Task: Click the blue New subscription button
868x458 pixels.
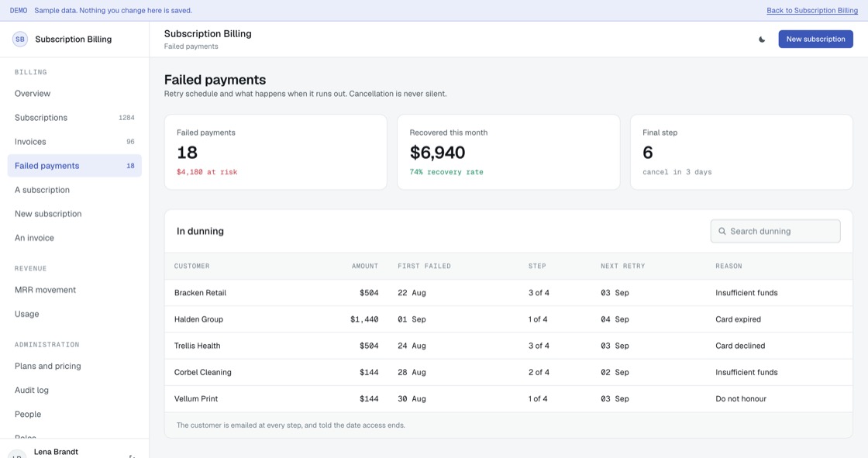Action: click(815, 40)
